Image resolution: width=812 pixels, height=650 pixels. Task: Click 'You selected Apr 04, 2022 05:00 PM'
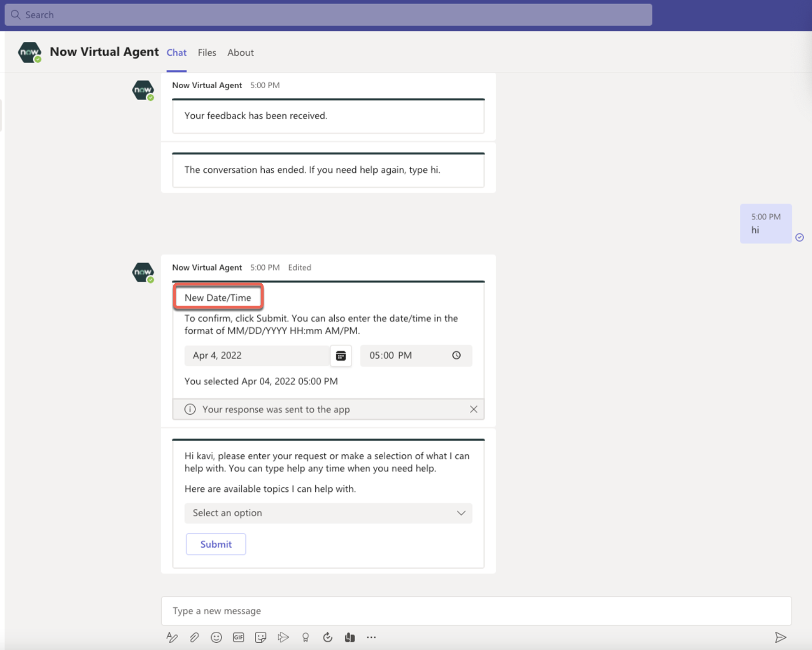tap(261, 381)
